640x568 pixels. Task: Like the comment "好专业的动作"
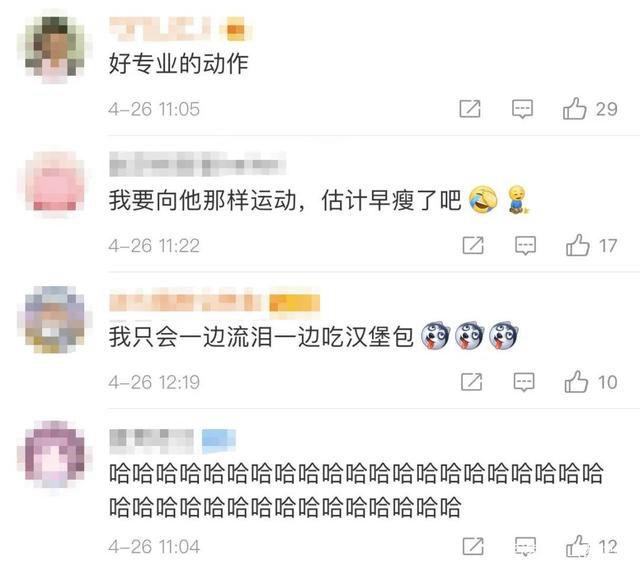click(x=574, y=109)
